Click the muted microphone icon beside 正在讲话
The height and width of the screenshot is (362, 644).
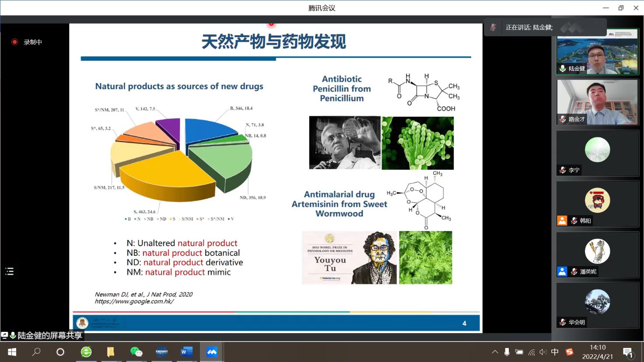point(493,27)
